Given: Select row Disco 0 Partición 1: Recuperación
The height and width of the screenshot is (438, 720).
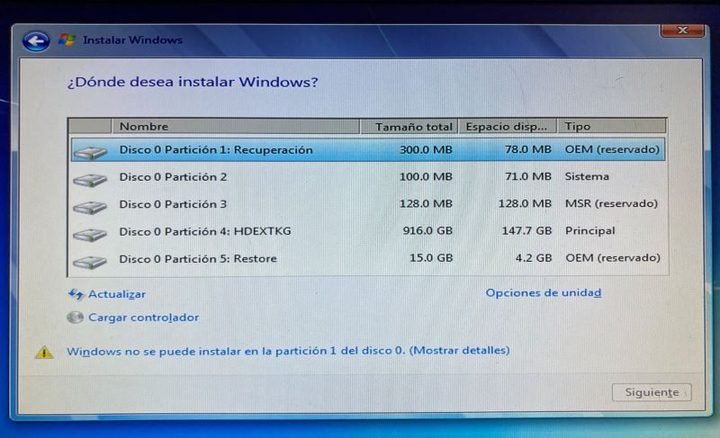Looking at the screenshot, I should [x=368, y=150].
